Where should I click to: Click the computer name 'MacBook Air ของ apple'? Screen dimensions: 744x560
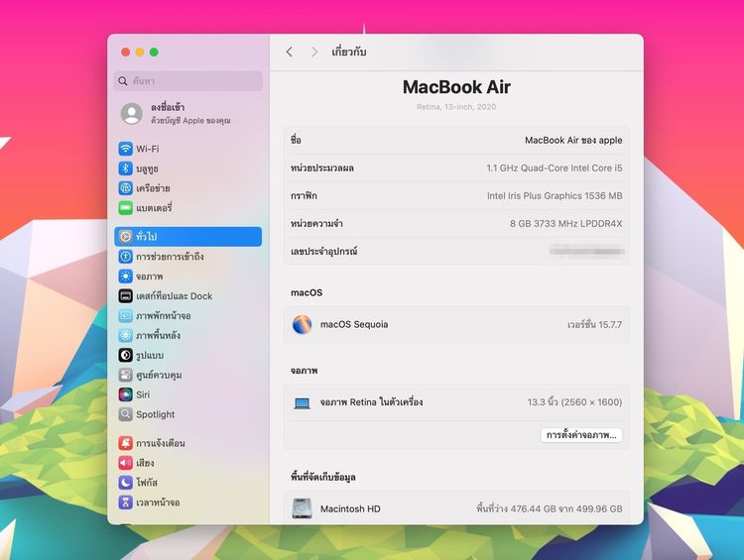573,141
